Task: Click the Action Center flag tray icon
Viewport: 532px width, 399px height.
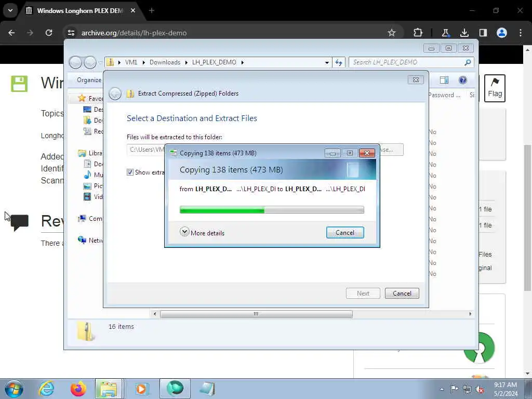Action: pos(454,389)
